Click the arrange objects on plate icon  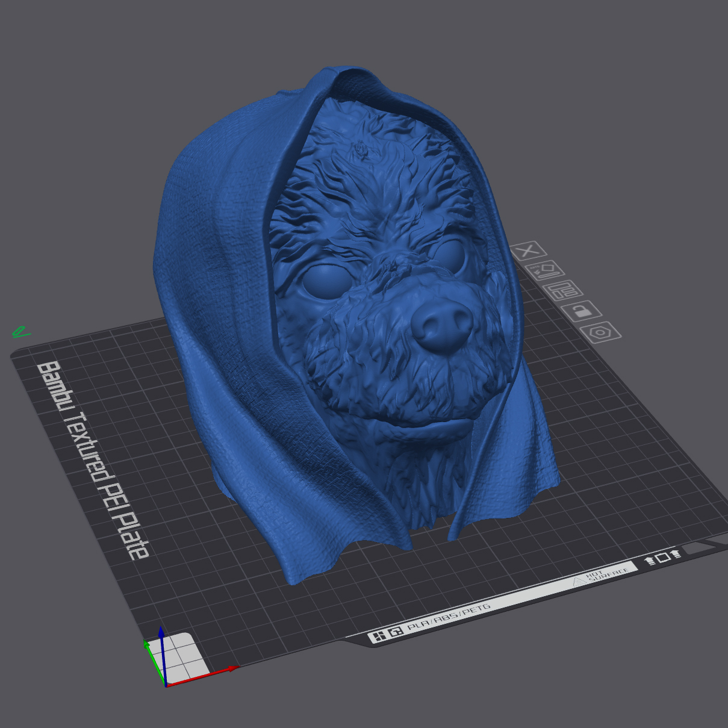point(562,291)
